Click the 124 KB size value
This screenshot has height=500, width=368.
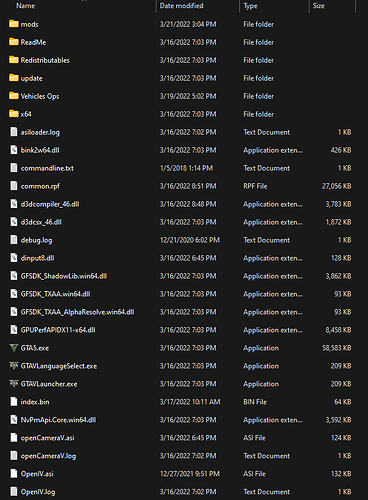click(341, 438)
